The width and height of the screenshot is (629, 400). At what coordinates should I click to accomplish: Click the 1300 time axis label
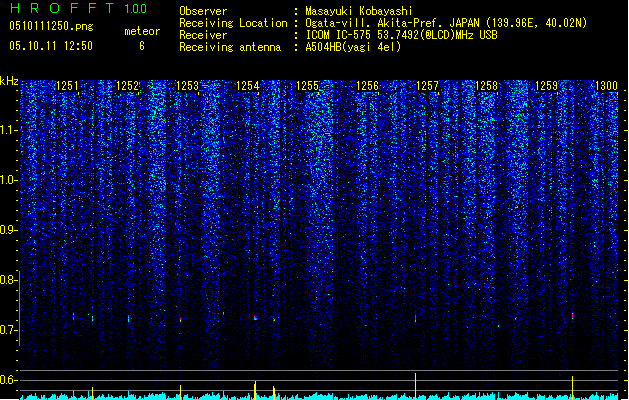click(606, 86)
